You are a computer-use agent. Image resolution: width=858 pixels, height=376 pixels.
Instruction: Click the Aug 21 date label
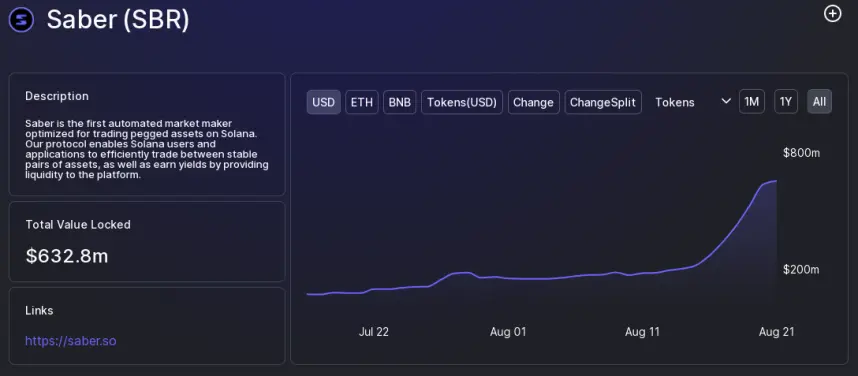click(776, 332)
